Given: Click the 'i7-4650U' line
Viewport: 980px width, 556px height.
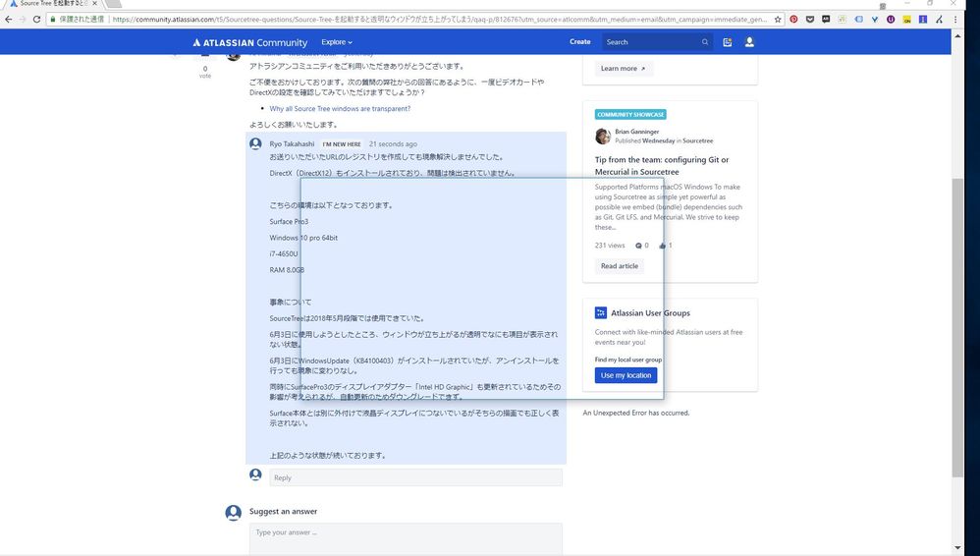Looking at the screenshot, I should click(284, 253).
